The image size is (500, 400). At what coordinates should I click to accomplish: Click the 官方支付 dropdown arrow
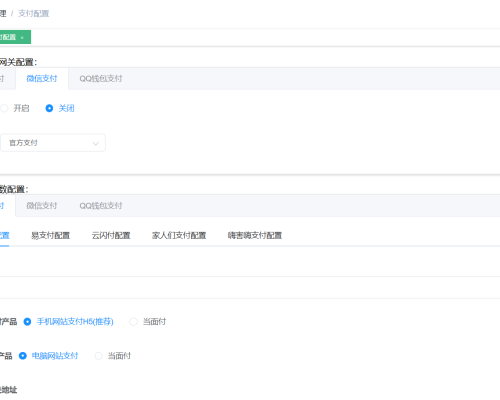click(x=96, y=143)
